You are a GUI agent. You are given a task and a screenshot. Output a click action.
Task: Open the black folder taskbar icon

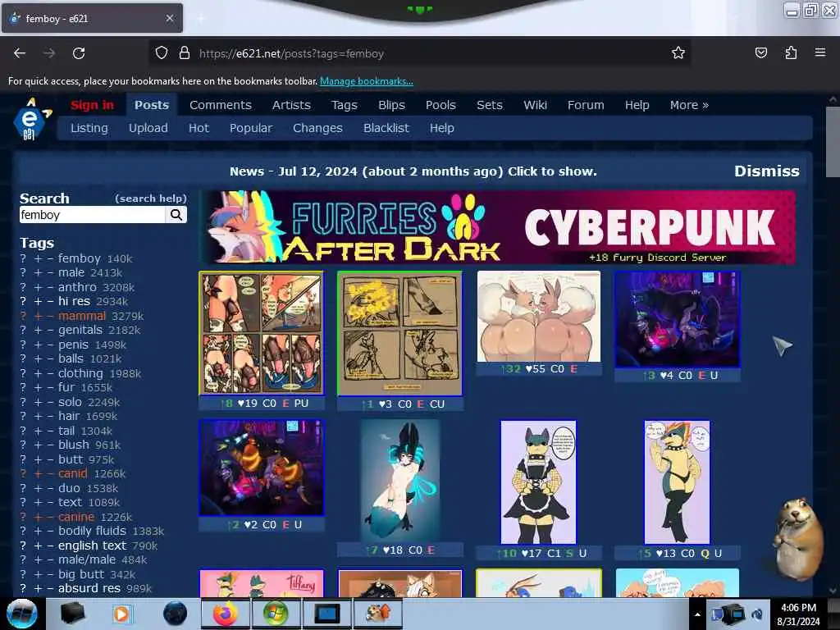pos(72,614)
